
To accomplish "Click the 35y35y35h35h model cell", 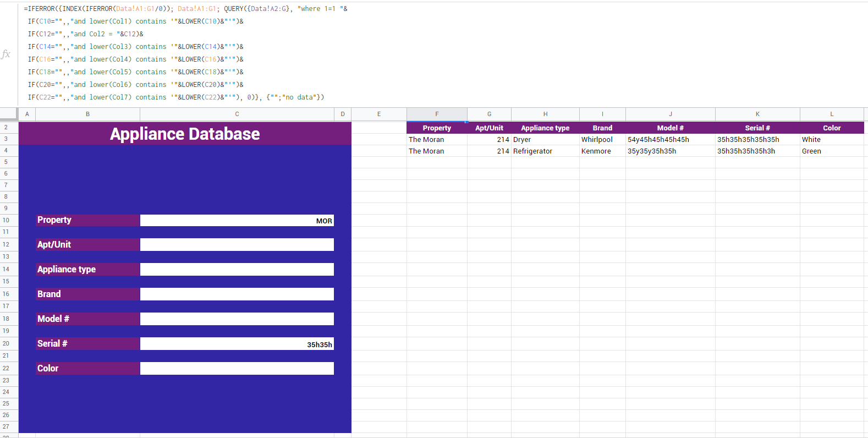I will coord(671,151).
